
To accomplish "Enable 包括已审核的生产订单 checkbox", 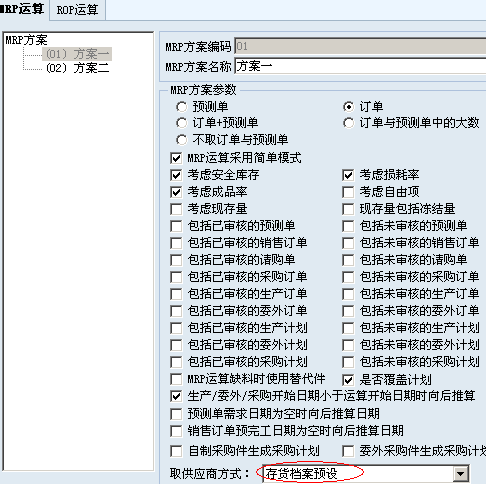I will click(x=176, y=294).
